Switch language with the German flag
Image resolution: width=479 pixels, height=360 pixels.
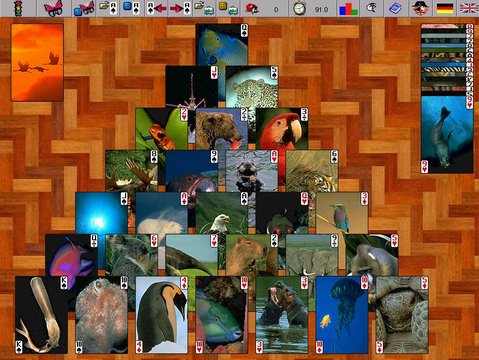pos(445,9)
